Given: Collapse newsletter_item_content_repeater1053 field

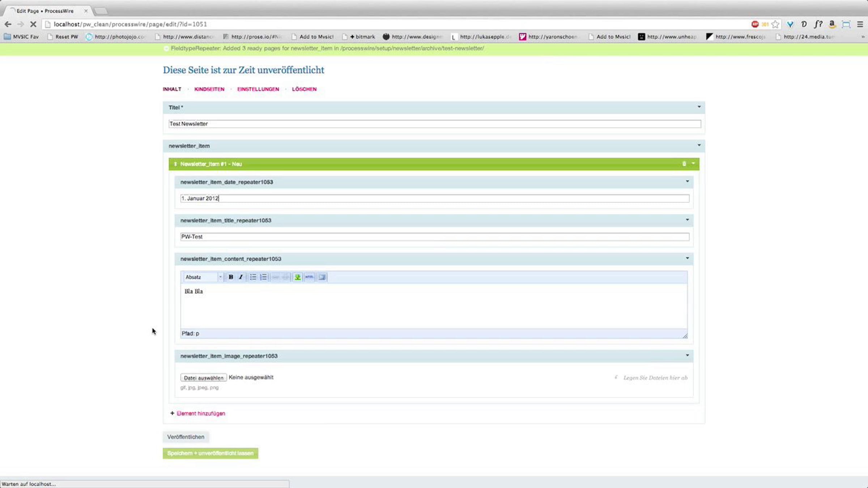Looking at the screenshot, I should [687, 258].
